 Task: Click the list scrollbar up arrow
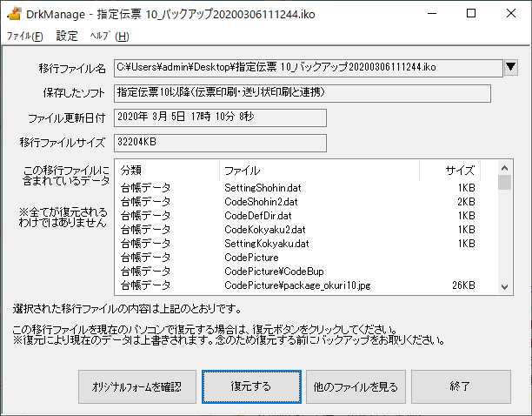504,168
